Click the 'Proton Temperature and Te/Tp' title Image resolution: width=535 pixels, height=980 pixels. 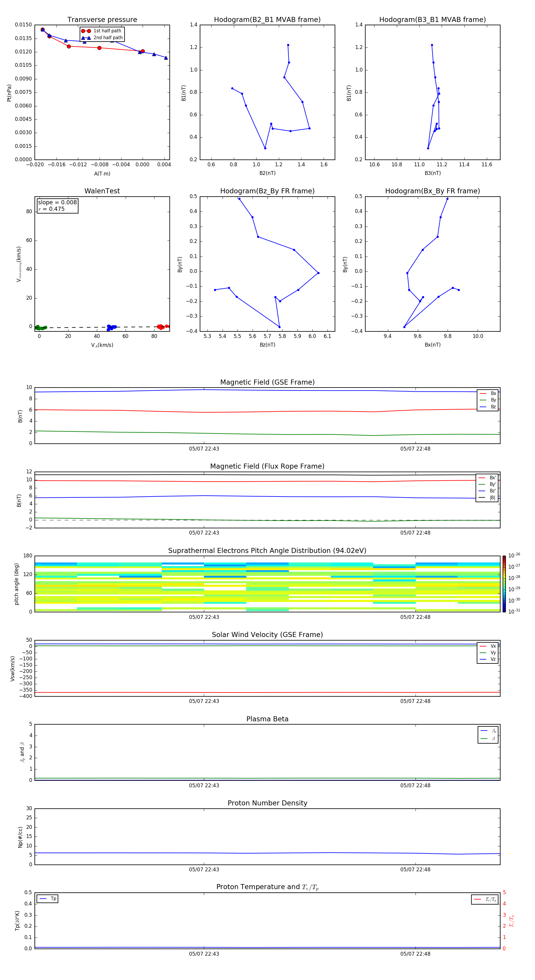click(x=267, y=887)
